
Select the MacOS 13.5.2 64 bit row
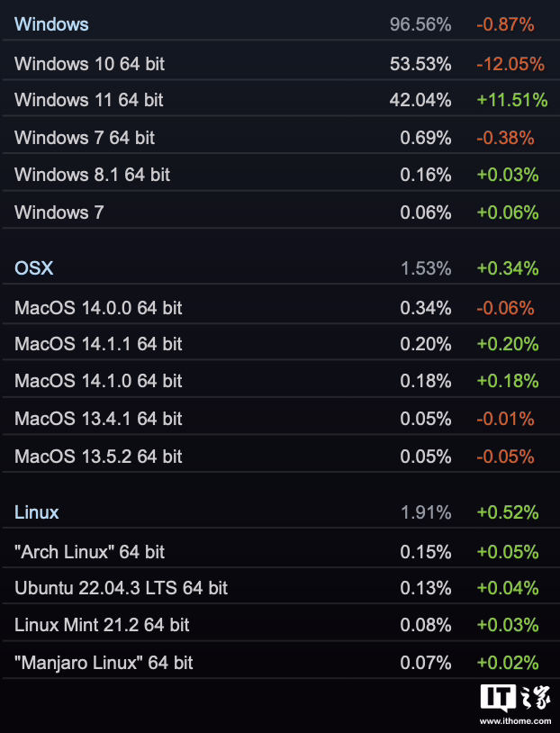(281, 457)
